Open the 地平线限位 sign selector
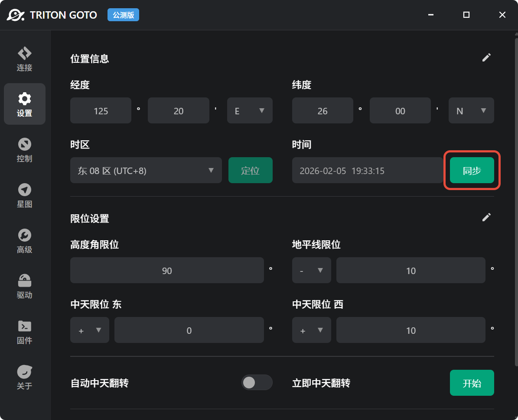Viewport: 518px width, 420px height. [311, 270]
